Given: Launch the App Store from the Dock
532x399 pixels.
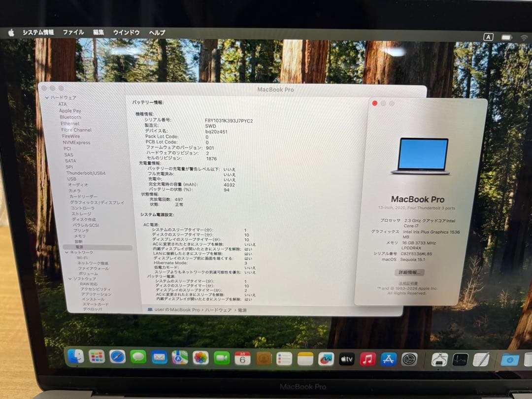Looking at the screenshot, I should (x=388, y=359).
